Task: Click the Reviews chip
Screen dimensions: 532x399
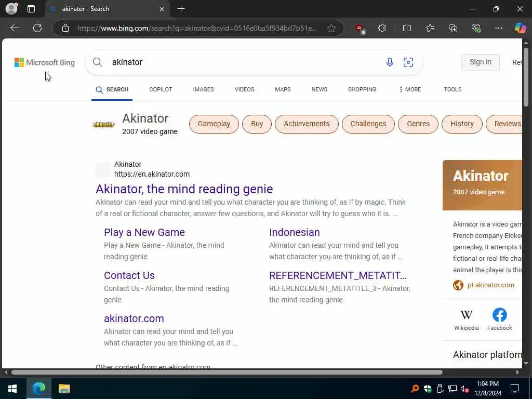Action: 504,124
